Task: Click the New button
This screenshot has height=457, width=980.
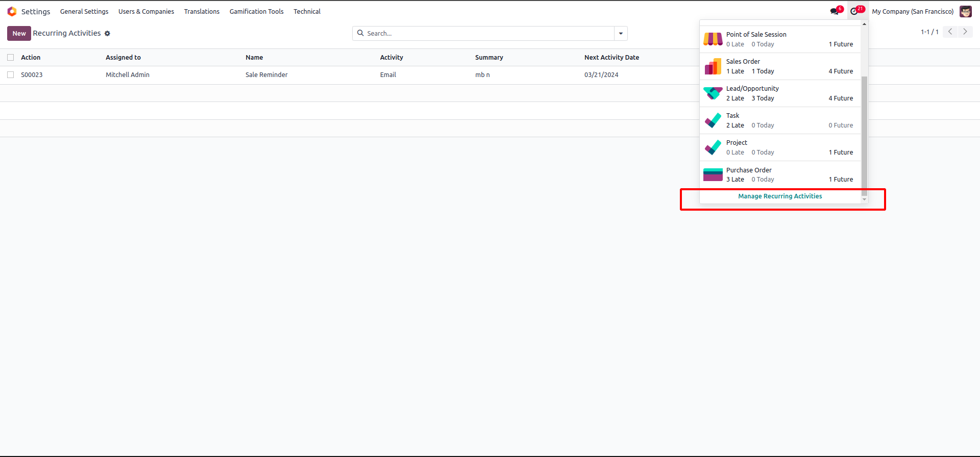Action: (19, 33)
